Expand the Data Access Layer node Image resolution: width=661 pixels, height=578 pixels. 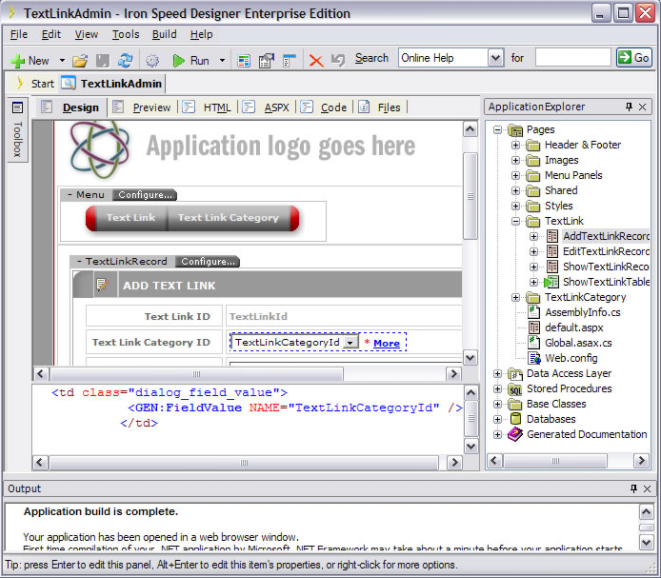pos(497,374)
